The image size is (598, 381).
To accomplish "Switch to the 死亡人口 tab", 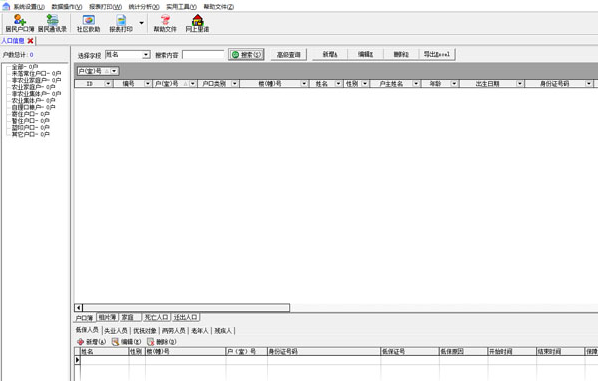I will [156, 317].
